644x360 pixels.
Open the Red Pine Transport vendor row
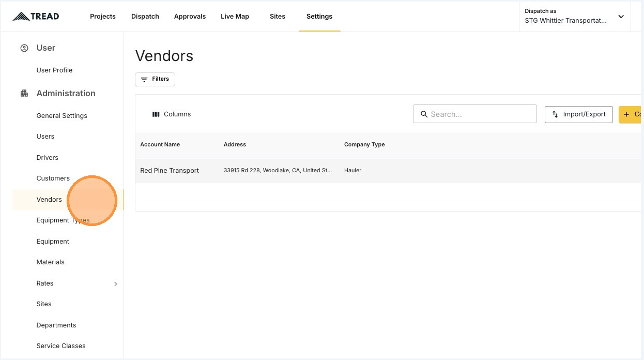tap(388, 171)
